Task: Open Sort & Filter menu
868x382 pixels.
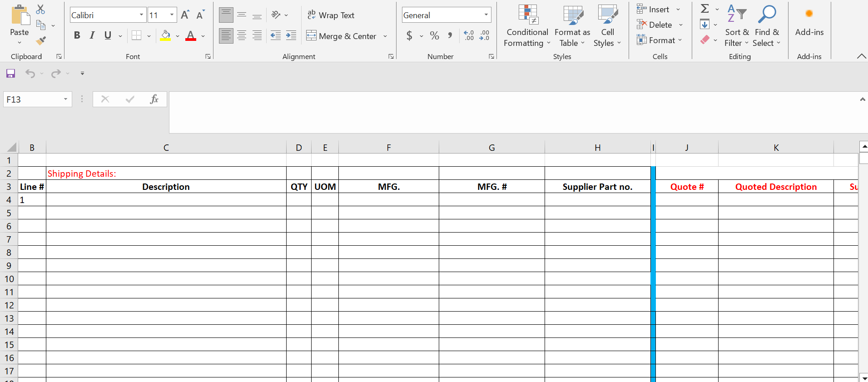Action: (x=737, y=26)
